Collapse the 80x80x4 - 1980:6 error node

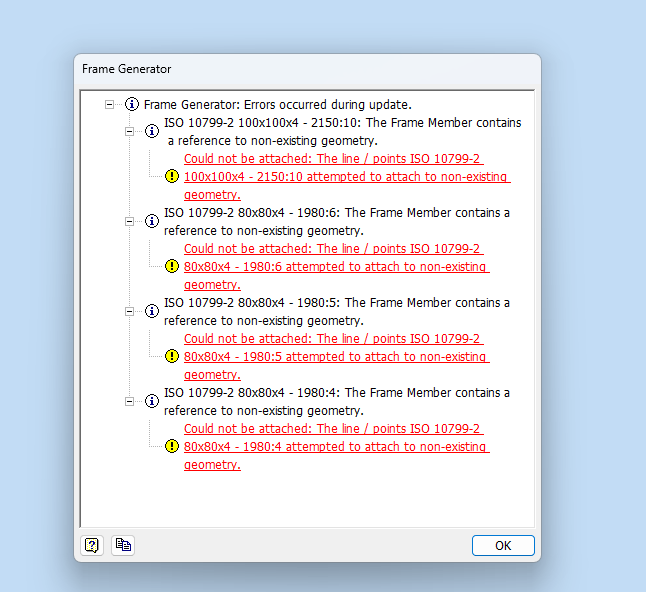129,222
